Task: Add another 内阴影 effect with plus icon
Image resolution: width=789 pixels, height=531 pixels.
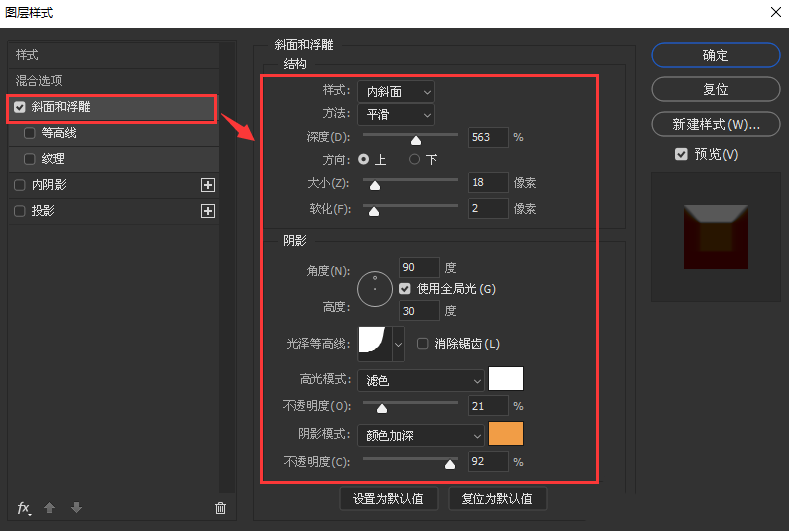Action: point(208,185)
